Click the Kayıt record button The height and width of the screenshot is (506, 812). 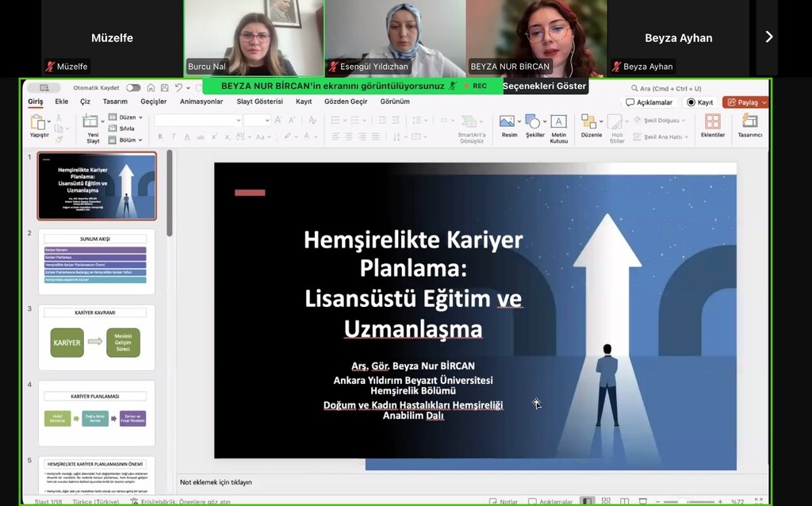pos(699,102)
